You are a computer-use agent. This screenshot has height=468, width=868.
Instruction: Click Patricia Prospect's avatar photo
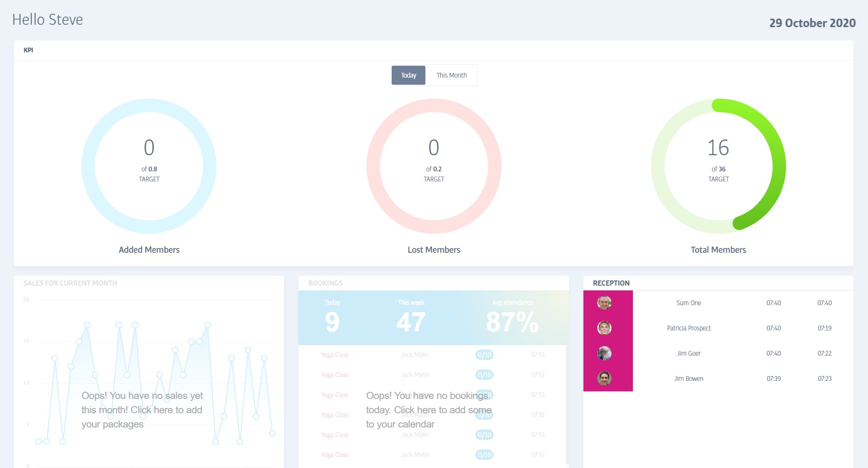pos(604,328)
